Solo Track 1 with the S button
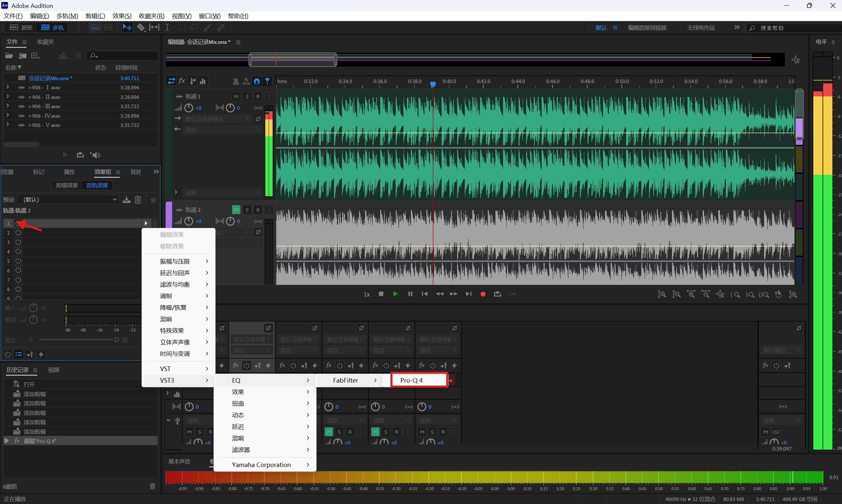The height and width of the screenshot is (504, 842). coord(247,96)
